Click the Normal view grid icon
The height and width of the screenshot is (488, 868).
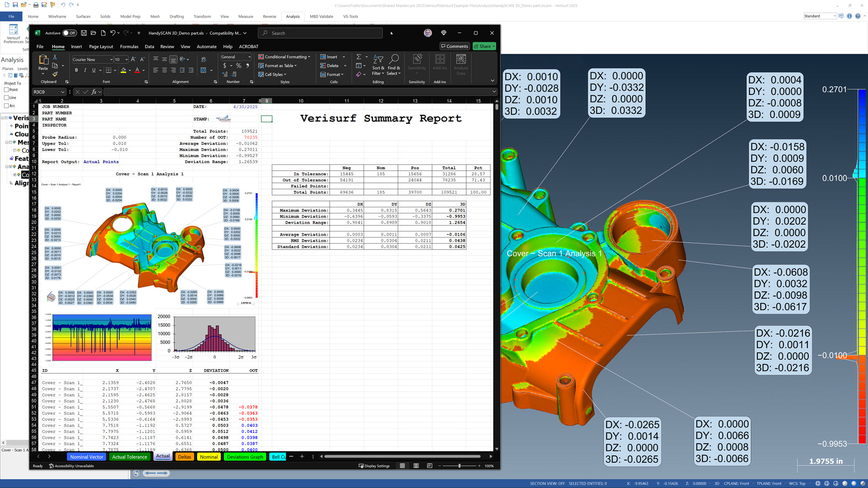tap(402, 466)
